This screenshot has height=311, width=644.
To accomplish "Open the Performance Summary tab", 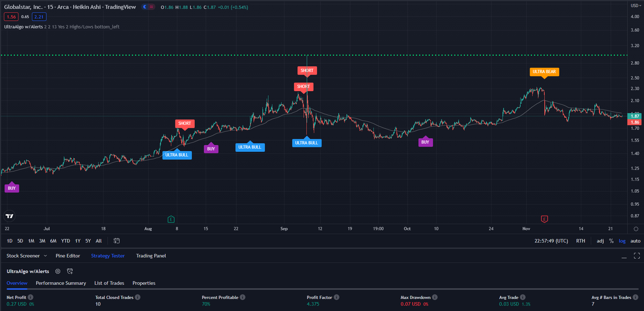I will point(61,283).
